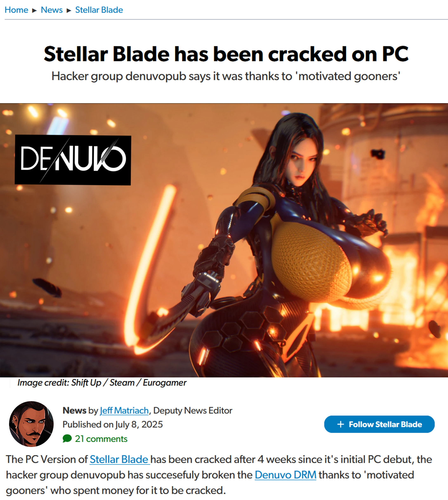This screenshot has height=500, width=448.
Task: Open Jeff Matriach's author profile
Action: [x=124, y=410]
